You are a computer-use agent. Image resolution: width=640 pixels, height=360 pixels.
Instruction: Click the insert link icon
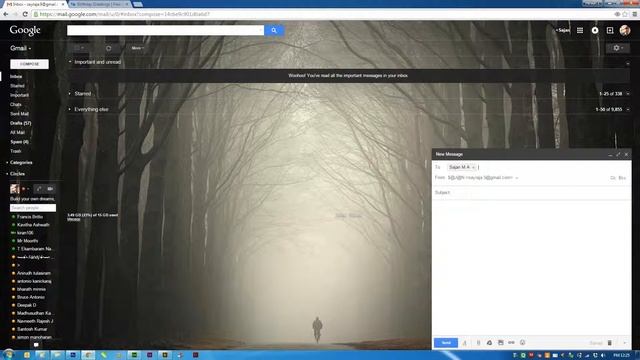pyautogui.click(x=511, y=343)
